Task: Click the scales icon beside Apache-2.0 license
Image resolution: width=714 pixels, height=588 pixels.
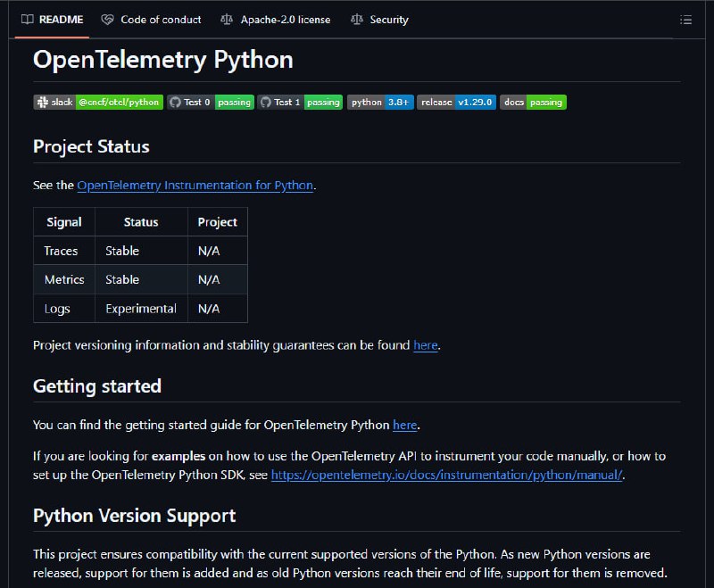Action: point(227,20)
